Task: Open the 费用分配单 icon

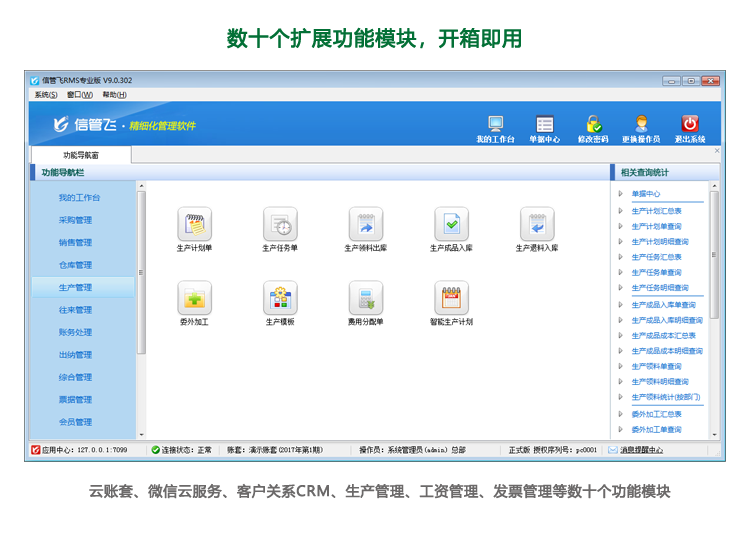Action: tap(366, 298)
